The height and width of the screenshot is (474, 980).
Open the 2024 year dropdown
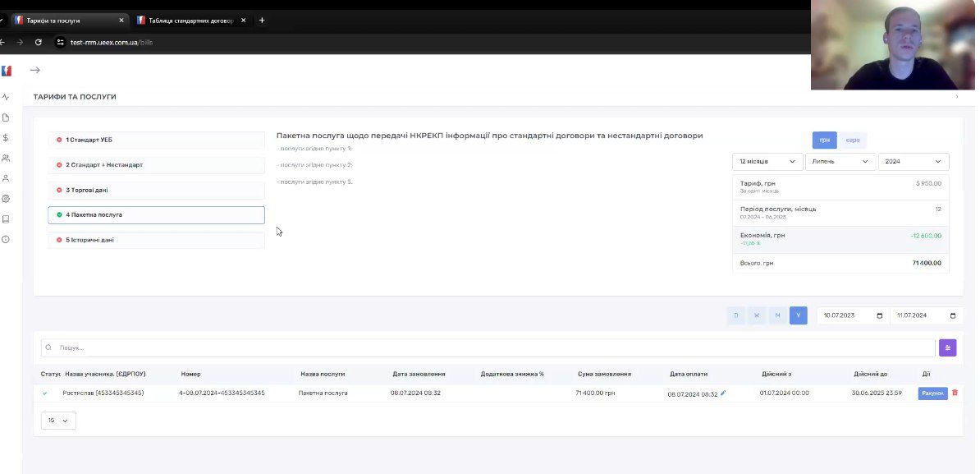point(913,162)
